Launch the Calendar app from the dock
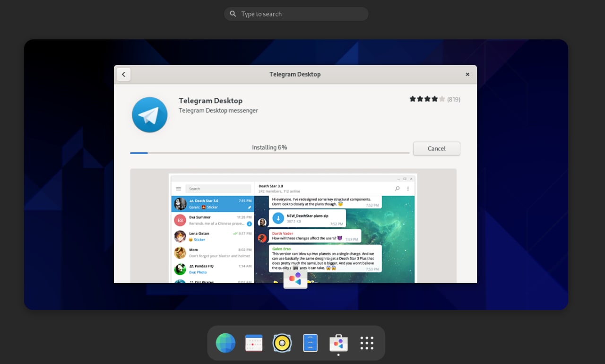The height and width of the screenshot is (364, 605). coord(254,343)
